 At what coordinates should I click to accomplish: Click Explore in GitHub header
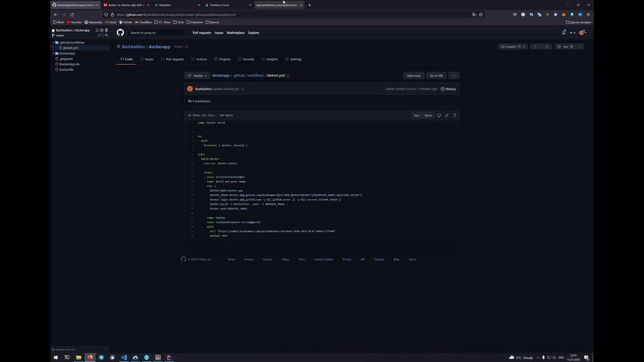254,33
